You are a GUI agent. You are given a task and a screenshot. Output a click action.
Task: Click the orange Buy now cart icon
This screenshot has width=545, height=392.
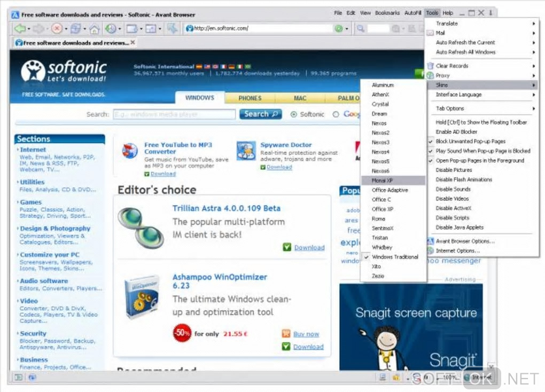(x=286, y=334)
